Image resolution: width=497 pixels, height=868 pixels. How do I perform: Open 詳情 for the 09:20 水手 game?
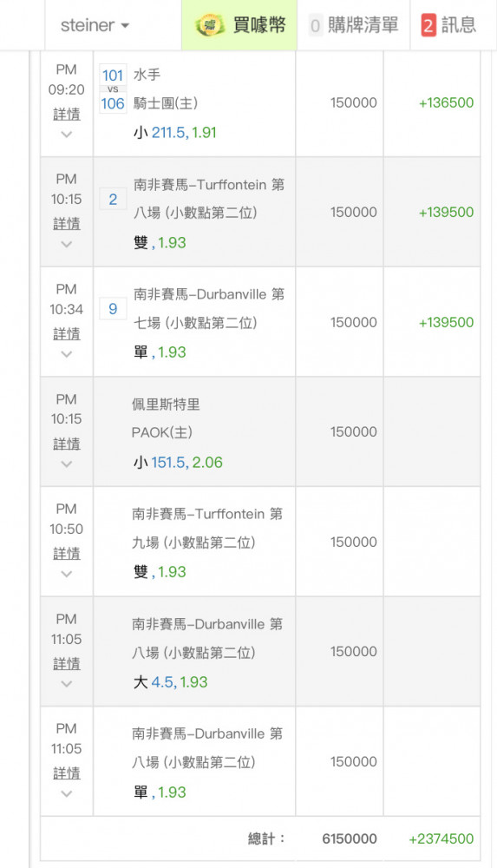(67, 114)
